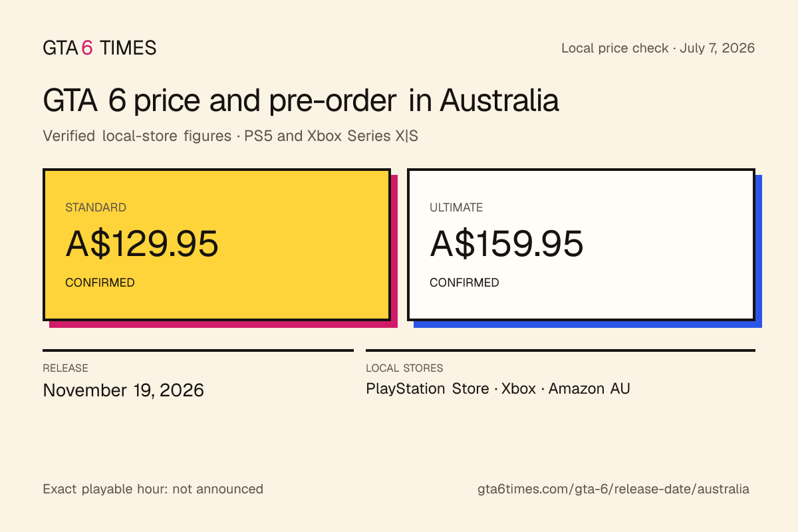Click the November 19, 2026 release date

pyautogui.click(x=123, y=390)
